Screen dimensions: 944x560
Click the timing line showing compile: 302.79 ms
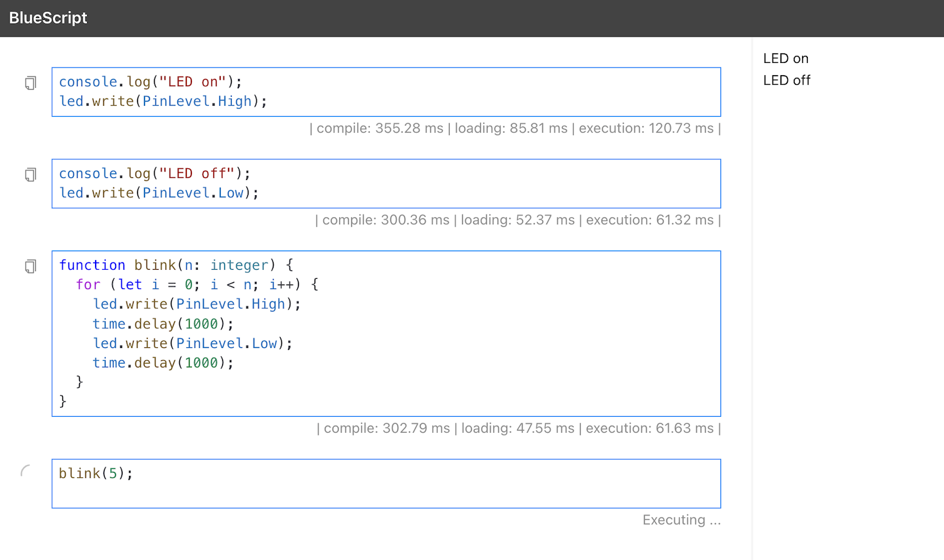pos(518,428)
